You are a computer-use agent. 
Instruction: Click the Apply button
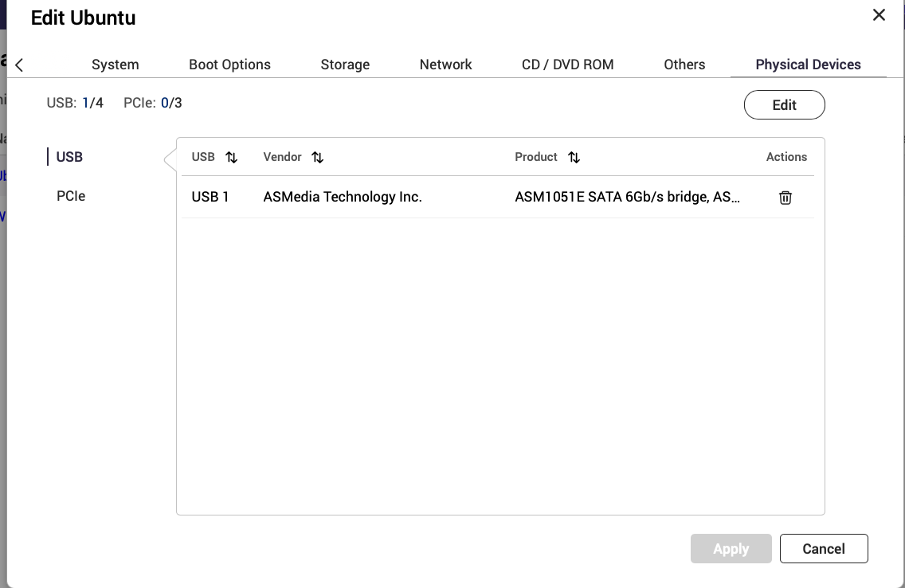point(731,549)
